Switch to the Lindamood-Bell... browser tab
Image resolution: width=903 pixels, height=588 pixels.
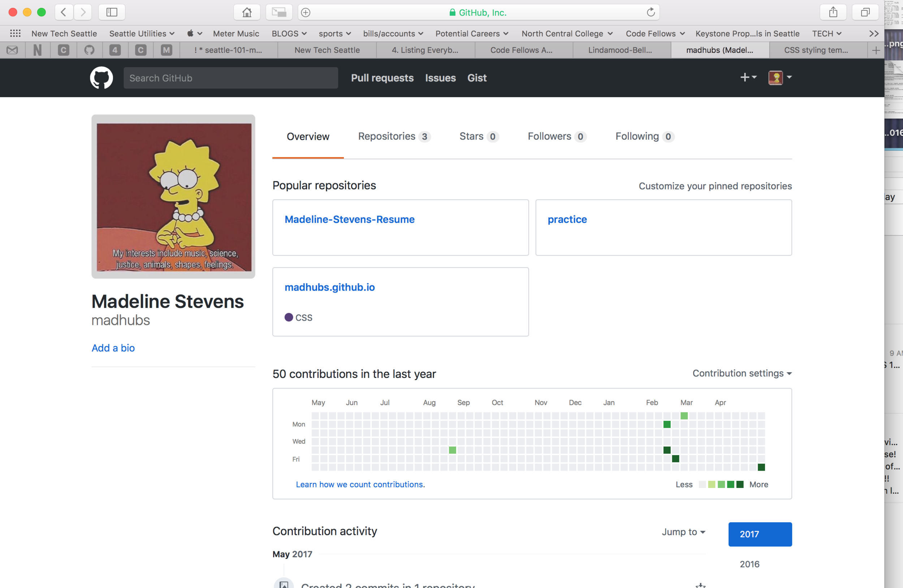coord(622,50)
